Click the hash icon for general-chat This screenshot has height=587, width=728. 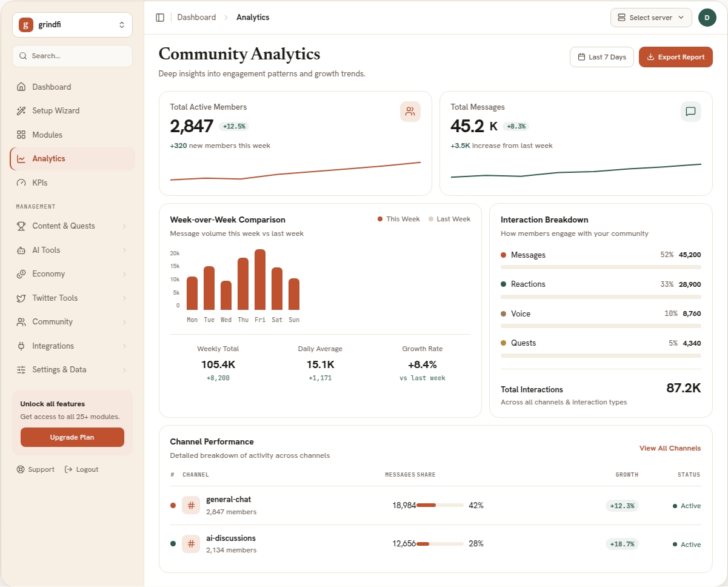(x=191, y=505)
